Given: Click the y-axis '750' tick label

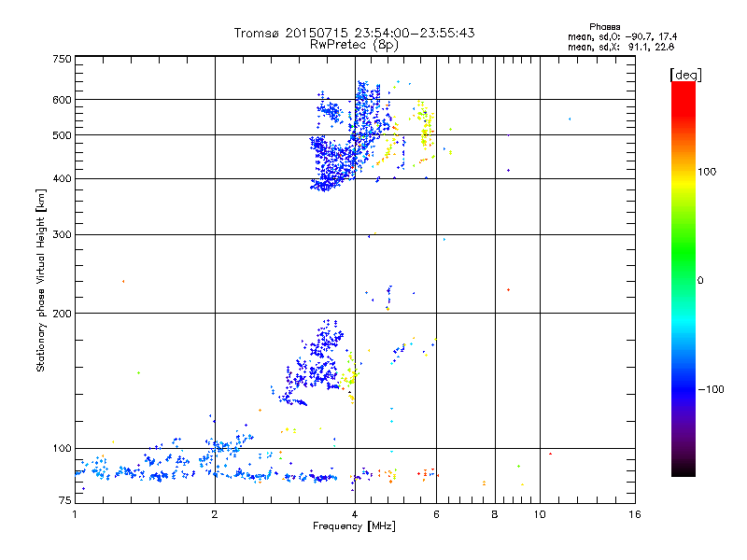Looking at the screenshot, I should point(62,59).
